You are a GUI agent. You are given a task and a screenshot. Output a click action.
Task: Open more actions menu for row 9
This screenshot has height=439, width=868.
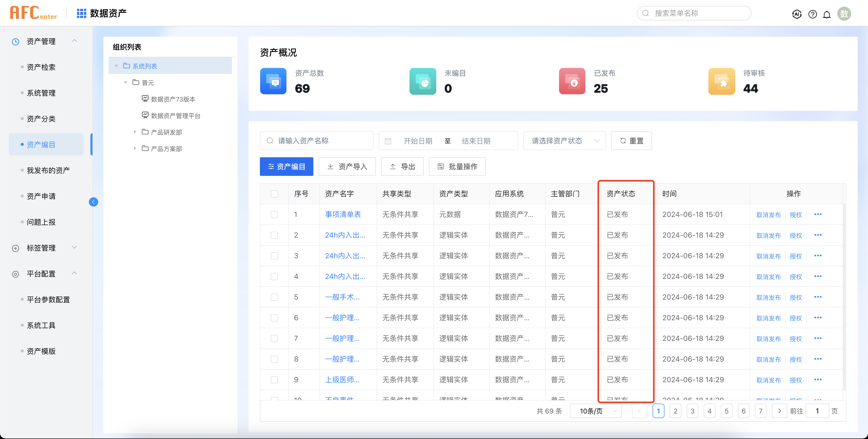click(x=818, y=379)
